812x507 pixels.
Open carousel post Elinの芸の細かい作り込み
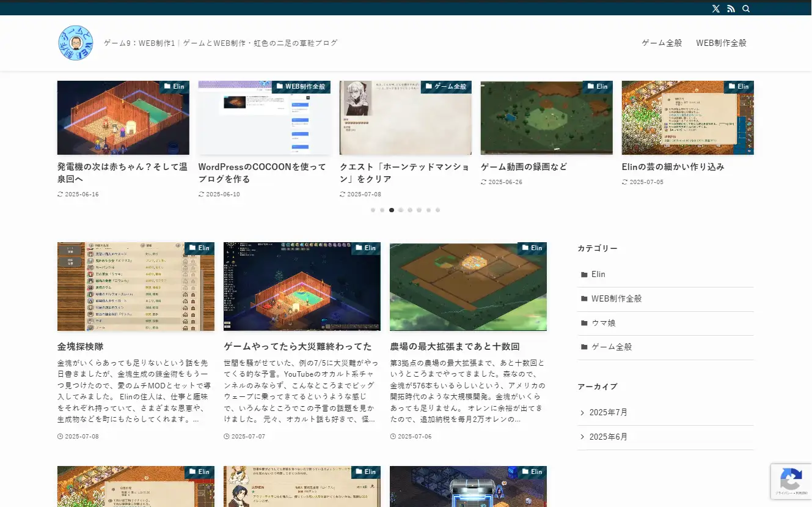click(673, 166)
